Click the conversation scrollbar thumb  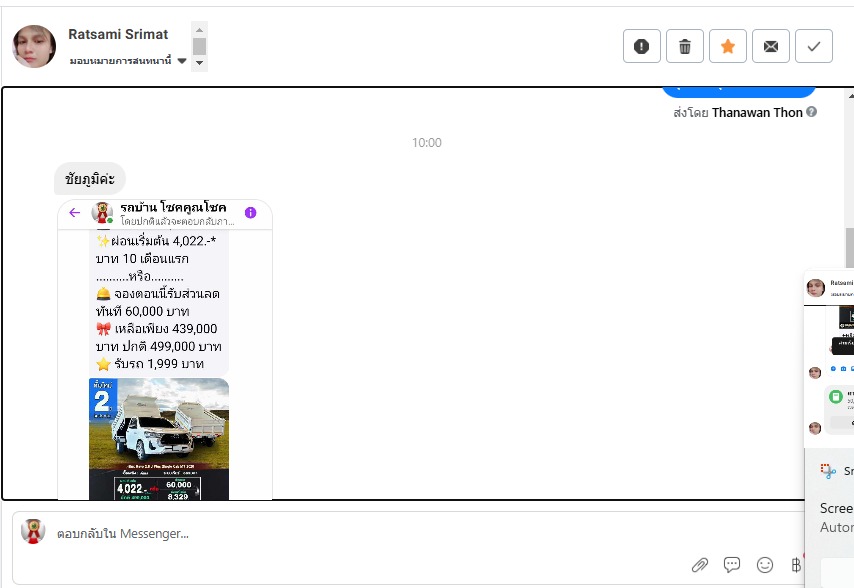[x=850, y=248]
